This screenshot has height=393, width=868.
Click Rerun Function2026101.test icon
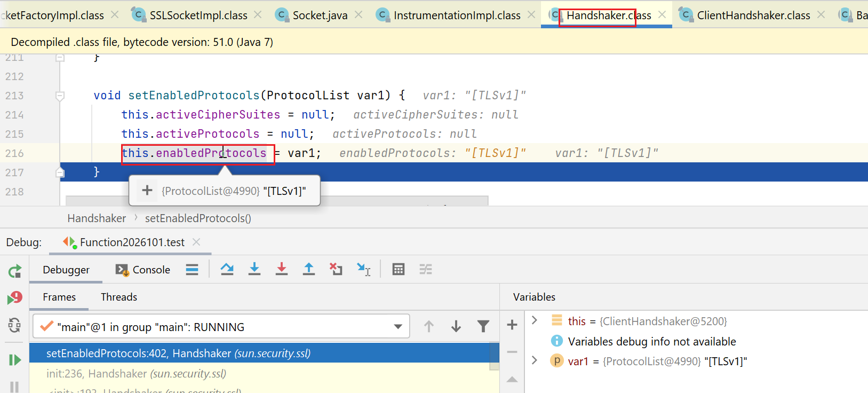point(14,271)
